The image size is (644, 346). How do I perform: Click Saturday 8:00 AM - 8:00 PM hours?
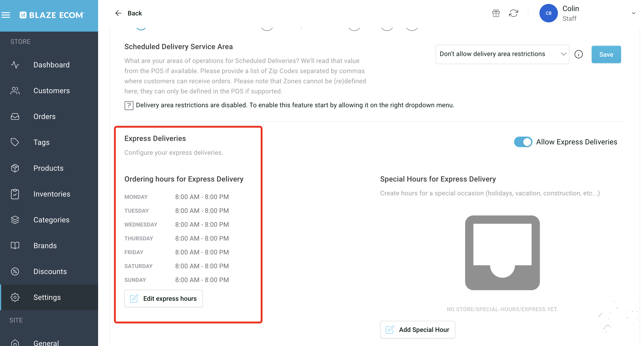pyautogui.click(x=202, y=266)
